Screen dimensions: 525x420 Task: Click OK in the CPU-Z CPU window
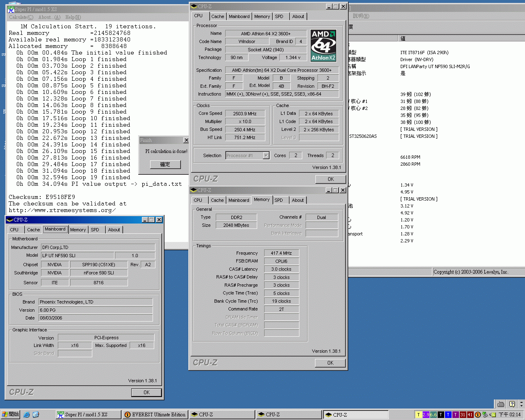coord(331,179)
